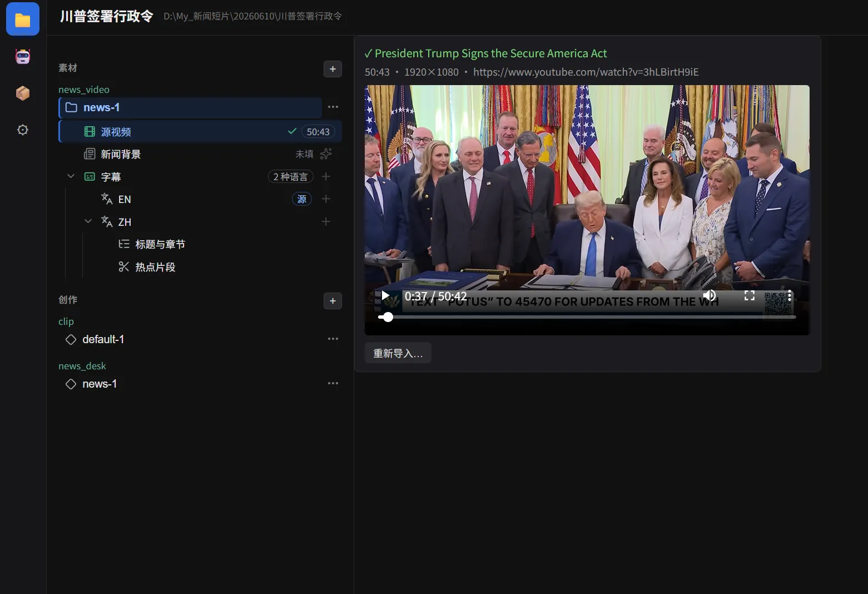Image resolution: width=868 pixels, height=594 pixels.
Task: Add new item to 素材 section
Action: [333, 69]
